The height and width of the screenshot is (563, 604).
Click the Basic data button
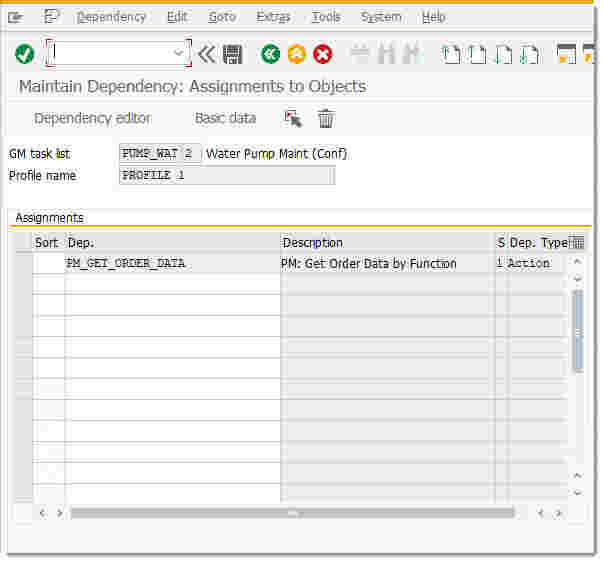coord(225,118)
